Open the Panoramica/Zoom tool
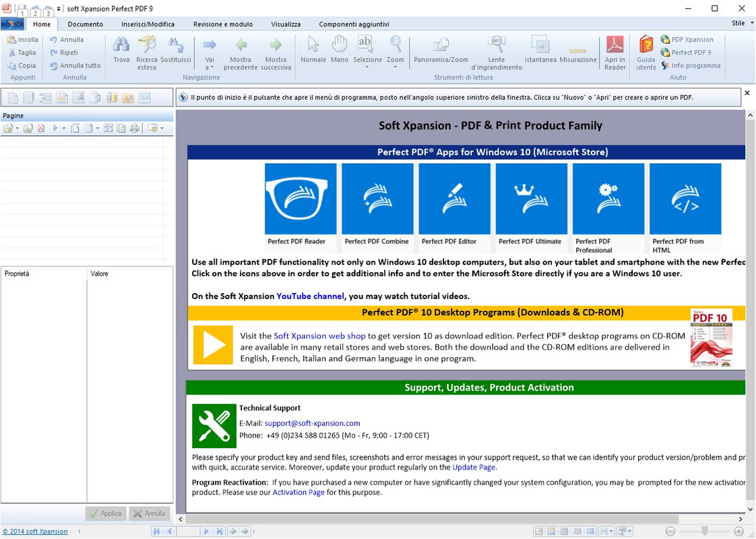The width and height of the screenshot is (756, 539). pos(441,50)
